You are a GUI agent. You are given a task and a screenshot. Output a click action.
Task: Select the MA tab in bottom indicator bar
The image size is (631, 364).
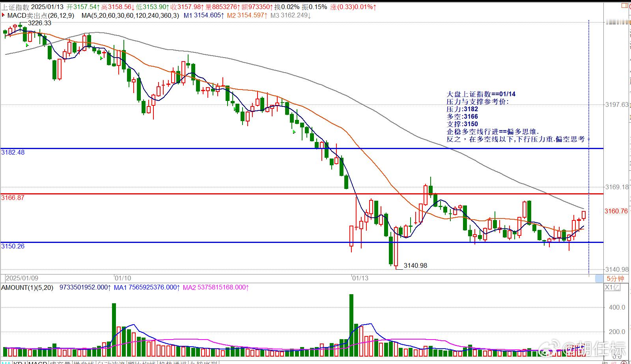point(6,362)
